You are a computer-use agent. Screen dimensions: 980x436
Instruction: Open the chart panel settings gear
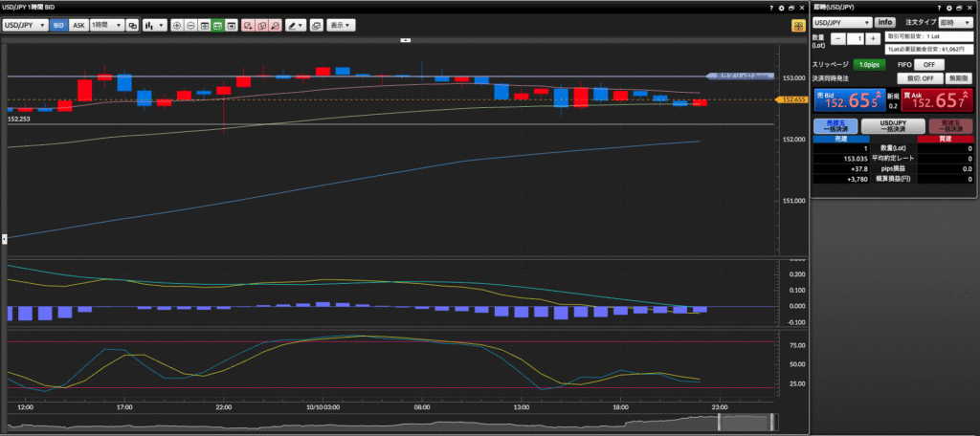[781, 8]
